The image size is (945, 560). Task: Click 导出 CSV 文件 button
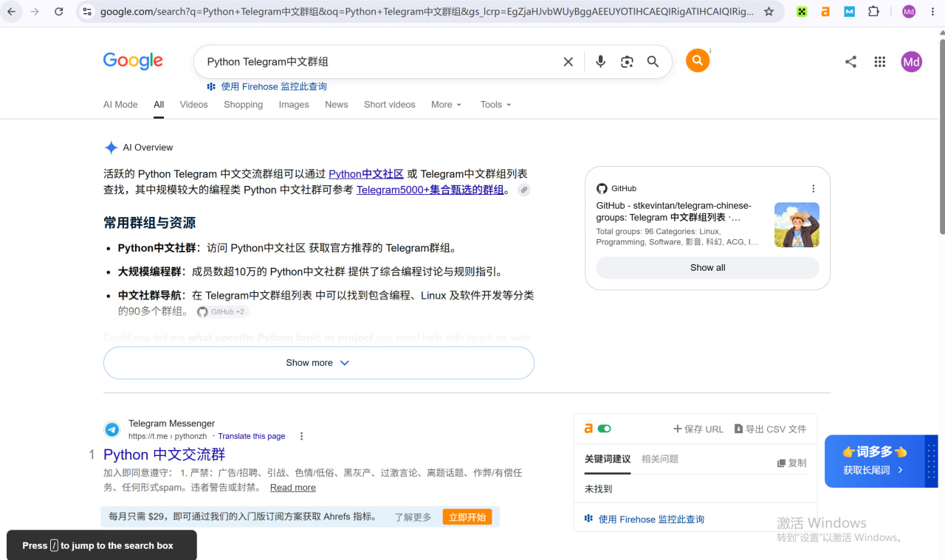(x=770, y=429)
